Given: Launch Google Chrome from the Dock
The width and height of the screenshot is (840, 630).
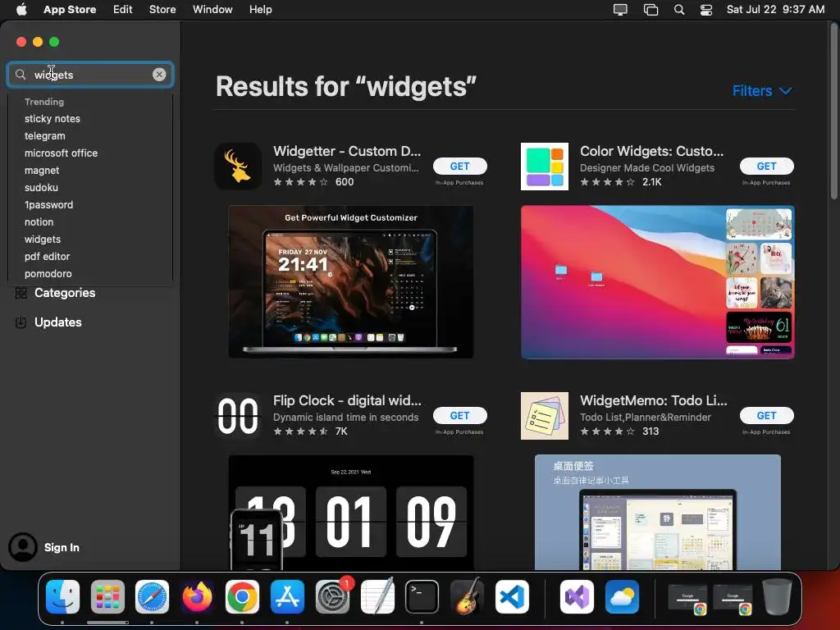Looking at the screenshot, I should tap(242, 597).
